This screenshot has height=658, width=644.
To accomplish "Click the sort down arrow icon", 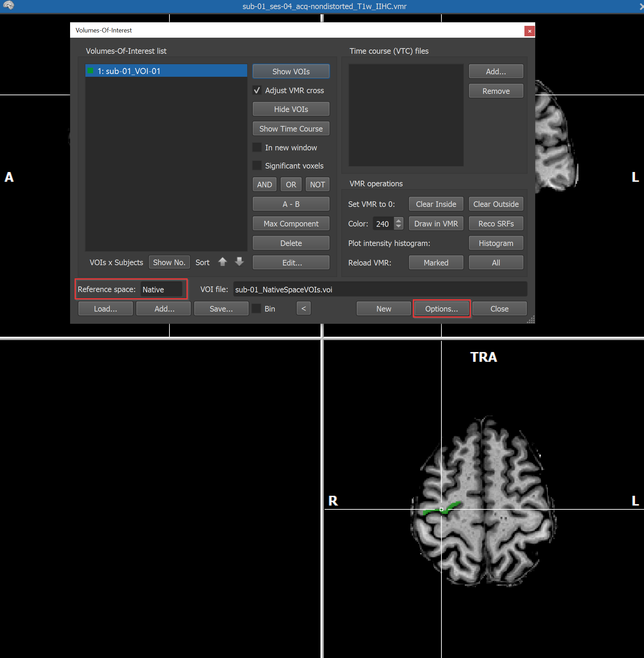I will [x=239, y=262].
